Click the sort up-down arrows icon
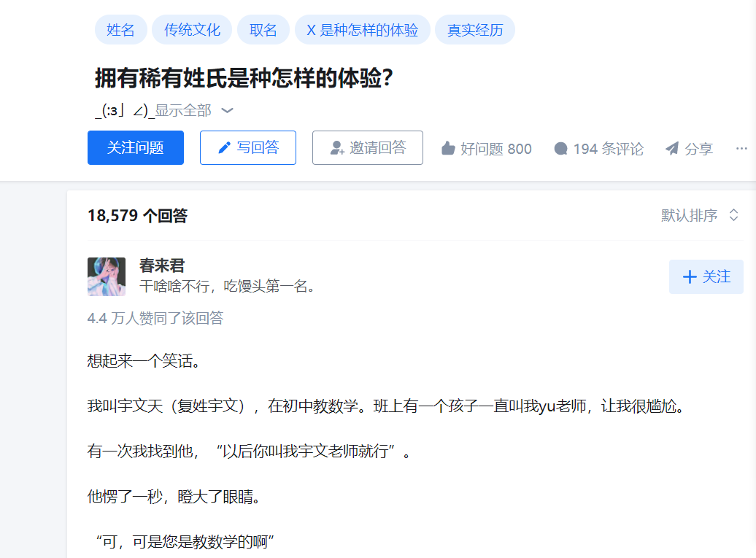This screenshot has height=558, width=756. tap(733, 215)
